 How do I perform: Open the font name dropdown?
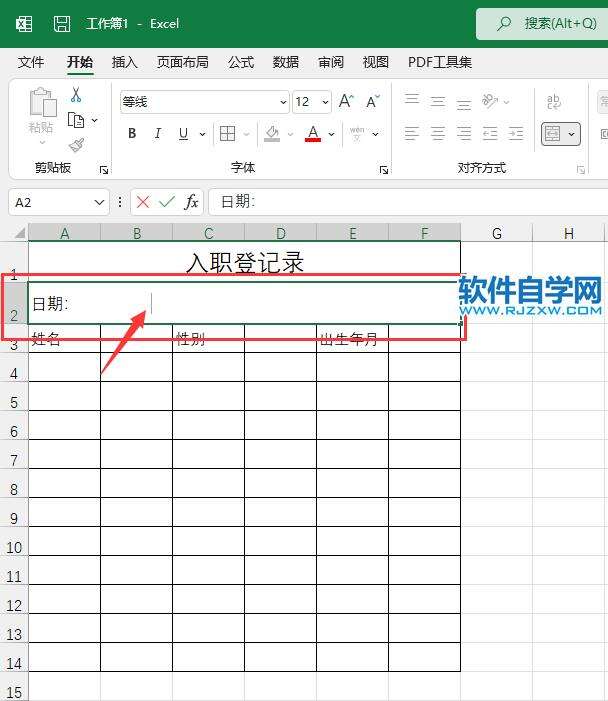pyautogui.click(x=283, y=102)
